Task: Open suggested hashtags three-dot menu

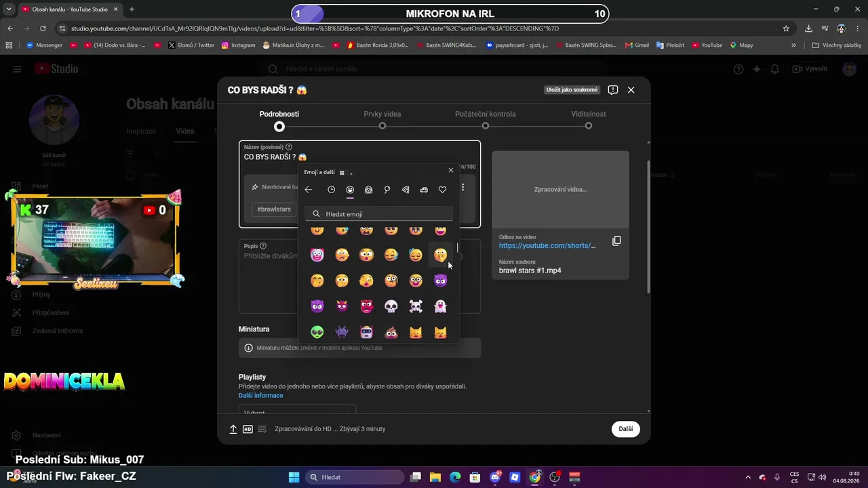Action: (463, 187)
